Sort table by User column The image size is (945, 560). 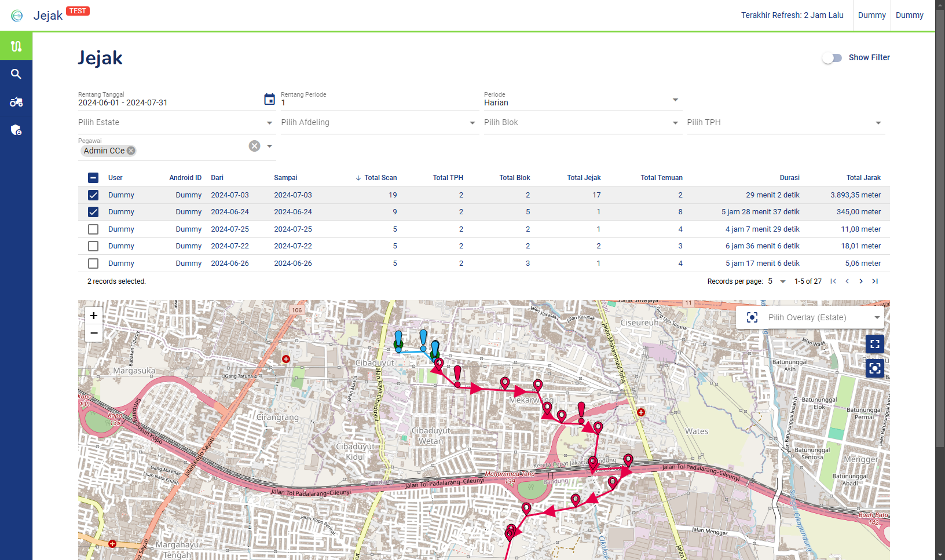(115, 178)
